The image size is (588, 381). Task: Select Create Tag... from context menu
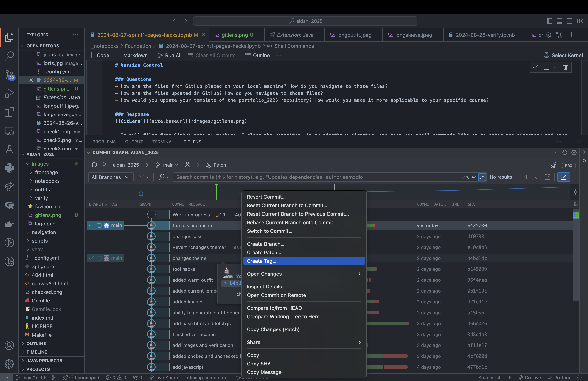point(304,261)
